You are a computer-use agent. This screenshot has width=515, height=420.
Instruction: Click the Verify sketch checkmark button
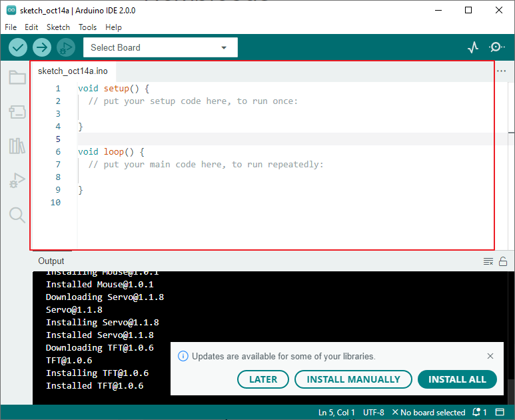pos(18,47)
